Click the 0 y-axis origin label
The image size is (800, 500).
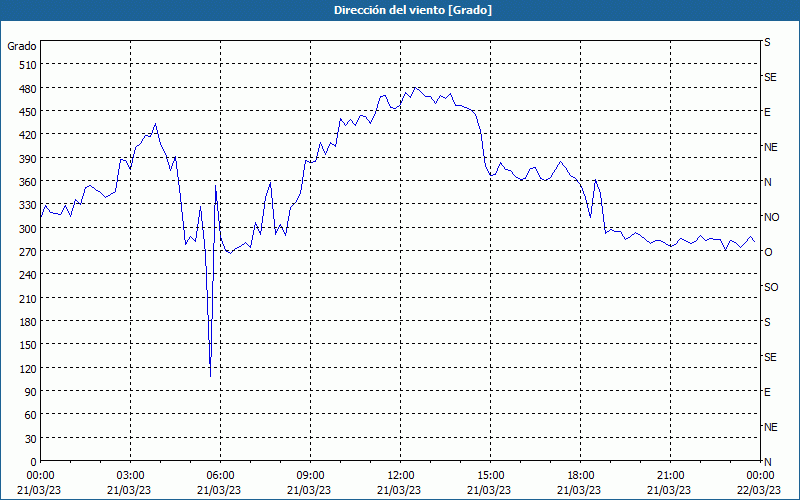[x=34, y=462]
